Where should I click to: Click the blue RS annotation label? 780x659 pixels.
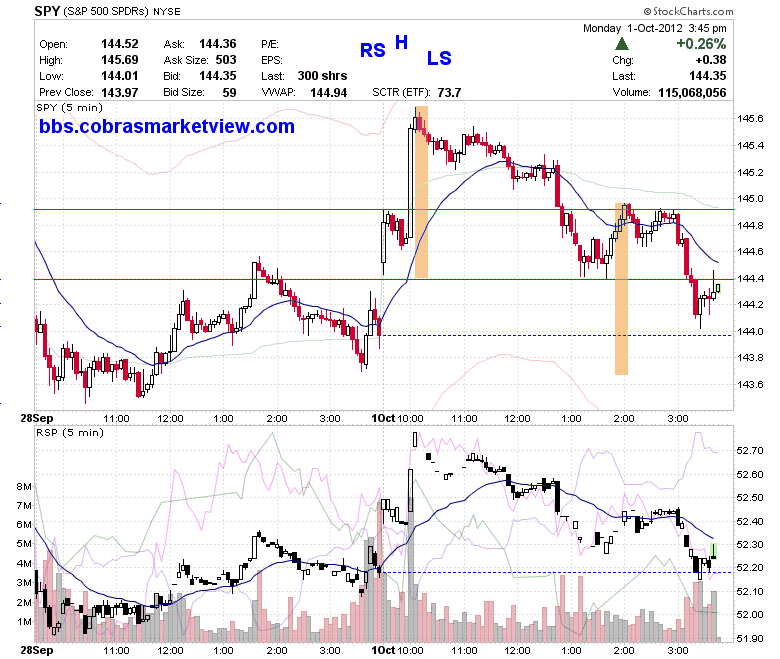[x=373, y=51]
